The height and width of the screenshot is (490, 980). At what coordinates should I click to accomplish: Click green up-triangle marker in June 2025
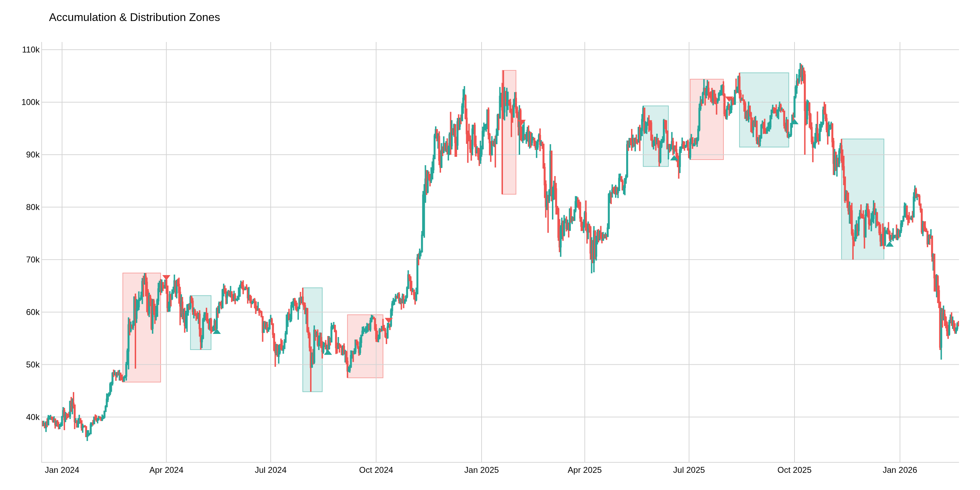point(674,158)
